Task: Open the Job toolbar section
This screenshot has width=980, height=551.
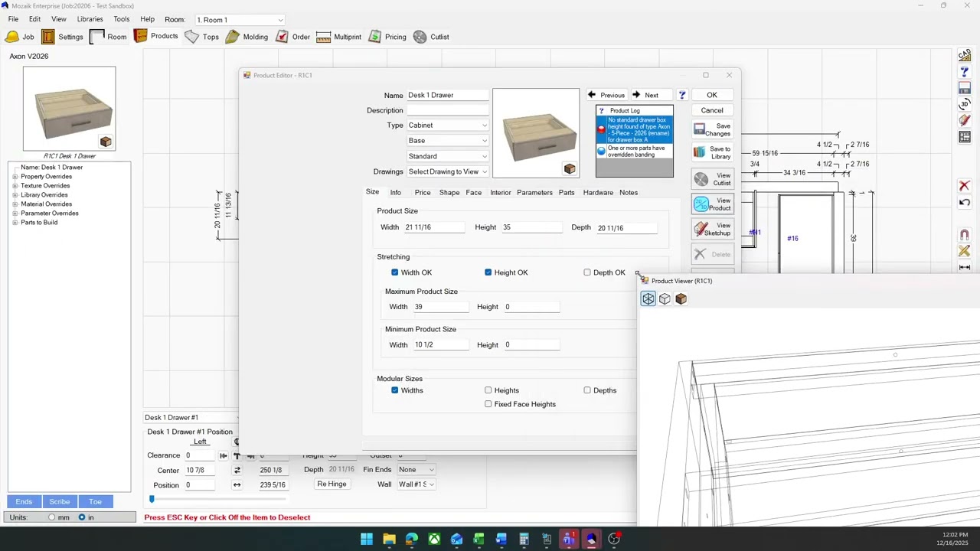Action: [x=20, y=37]
